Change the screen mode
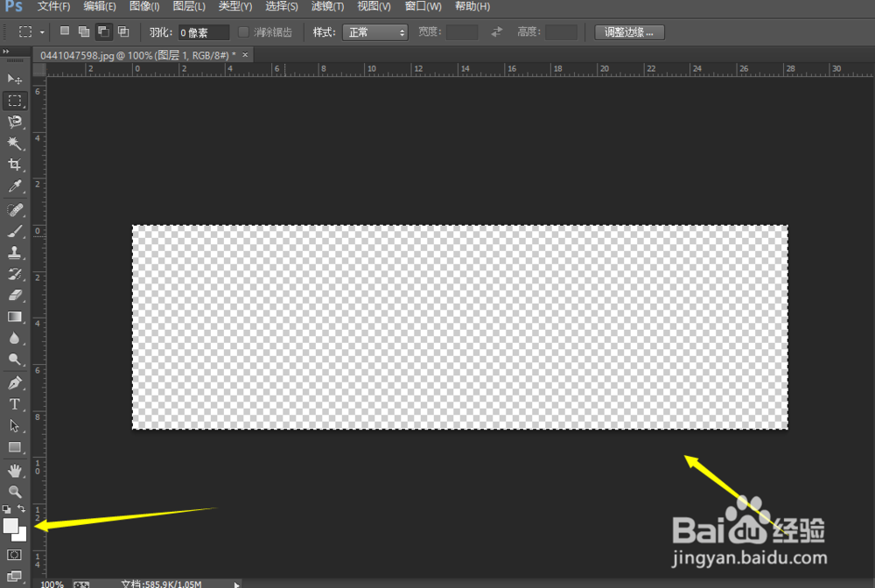 [15, 576]
